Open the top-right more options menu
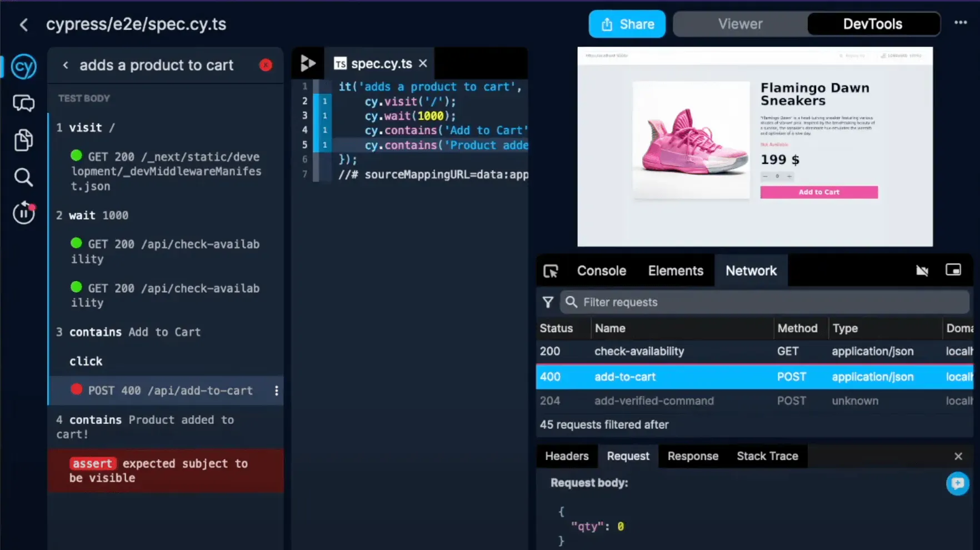Screen dimensions: 980x550 pyautogui.click(x=961, y=23)
